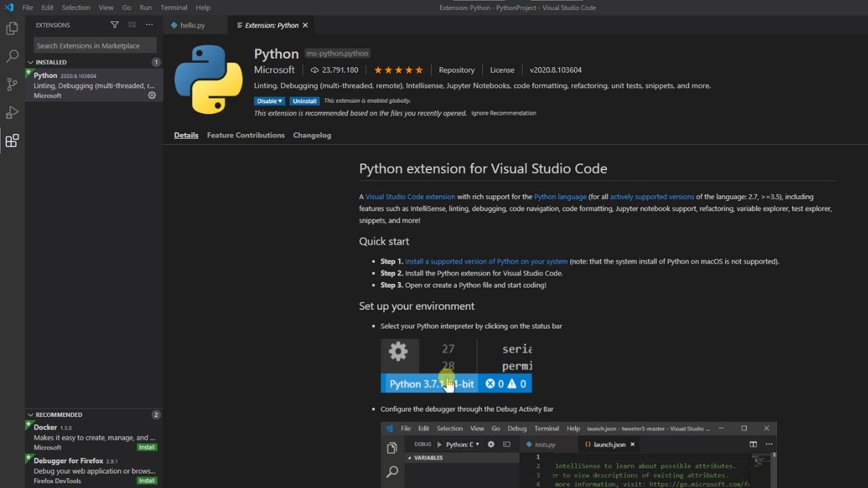Open the File menu

(x=28, y=7)
